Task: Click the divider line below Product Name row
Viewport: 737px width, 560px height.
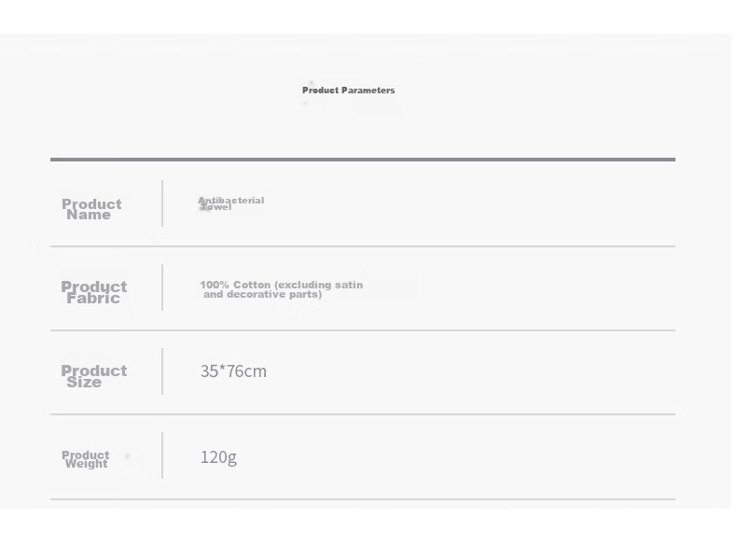Action: pyautogui.click(x=363, y=245)
